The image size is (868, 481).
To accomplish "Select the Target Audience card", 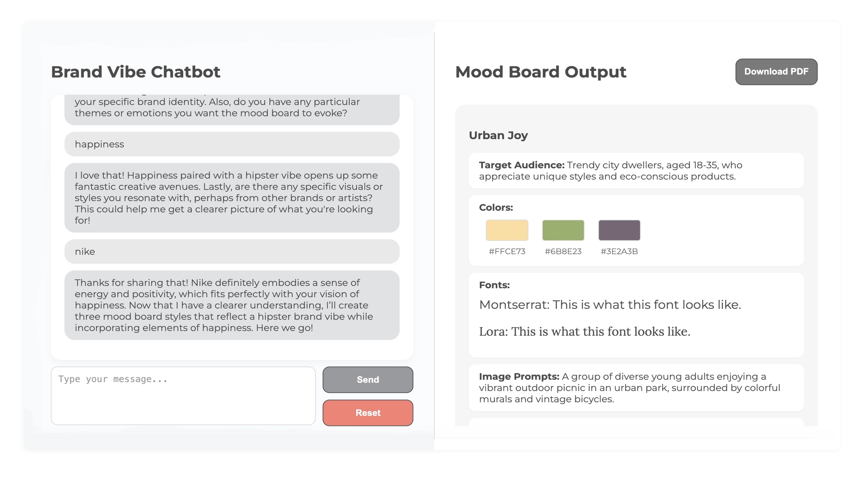I will click(x=636, y=171).
